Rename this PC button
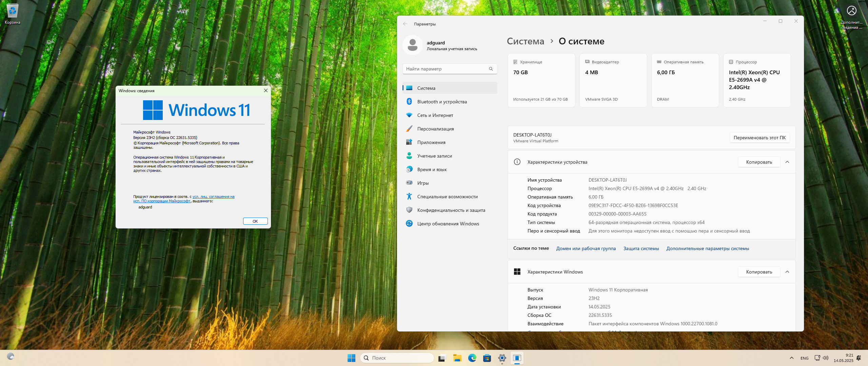The image size is (868, 366). pyautogui.click(x=759, y=138)
